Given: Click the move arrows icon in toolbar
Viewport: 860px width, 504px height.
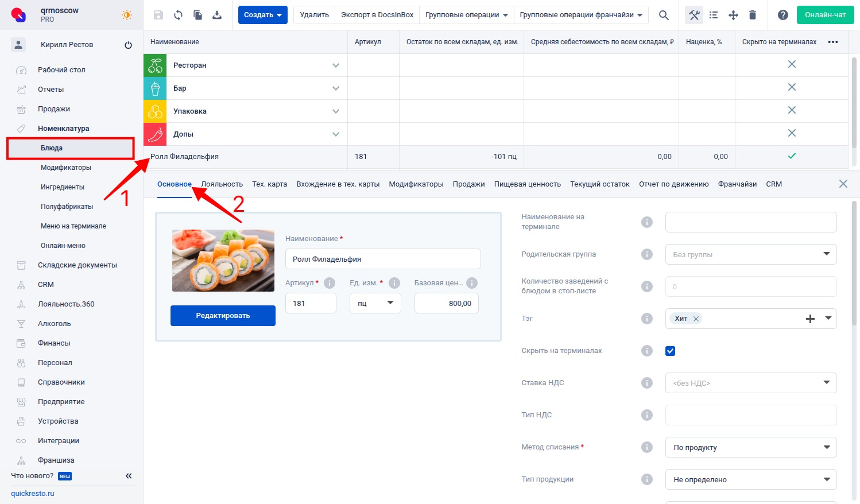Looking at the screenshot, I should tap(733, 15).
